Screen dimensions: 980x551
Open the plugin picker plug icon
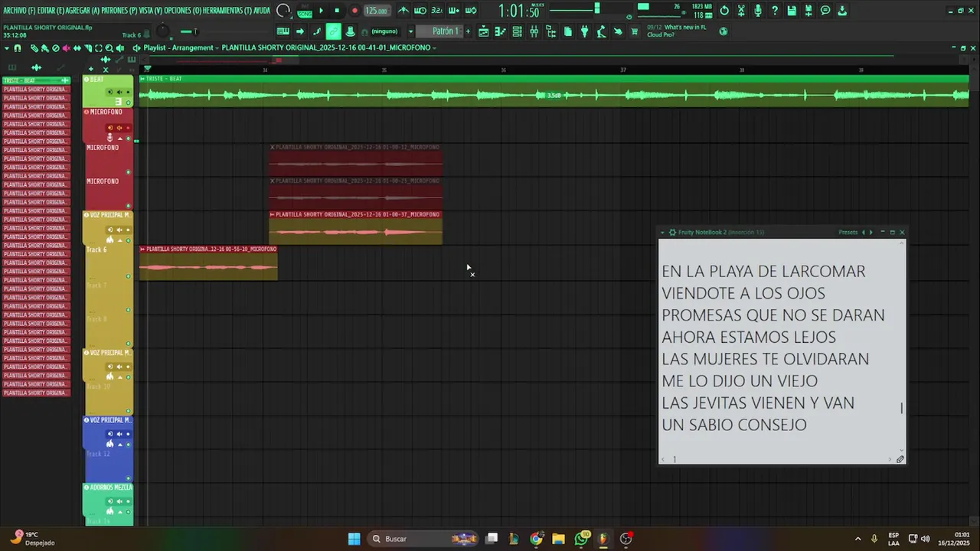coord(585,31)
